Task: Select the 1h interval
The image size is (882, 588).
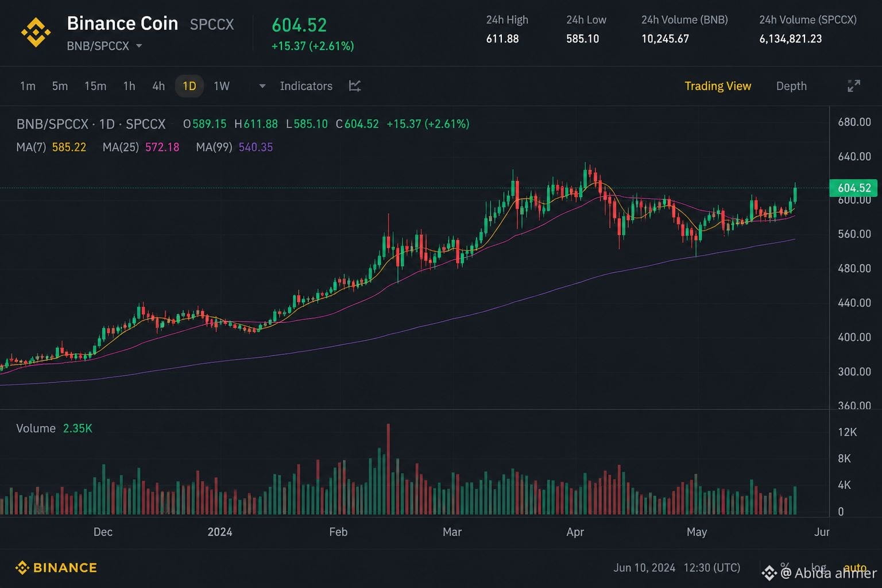Action: point(129,86)
